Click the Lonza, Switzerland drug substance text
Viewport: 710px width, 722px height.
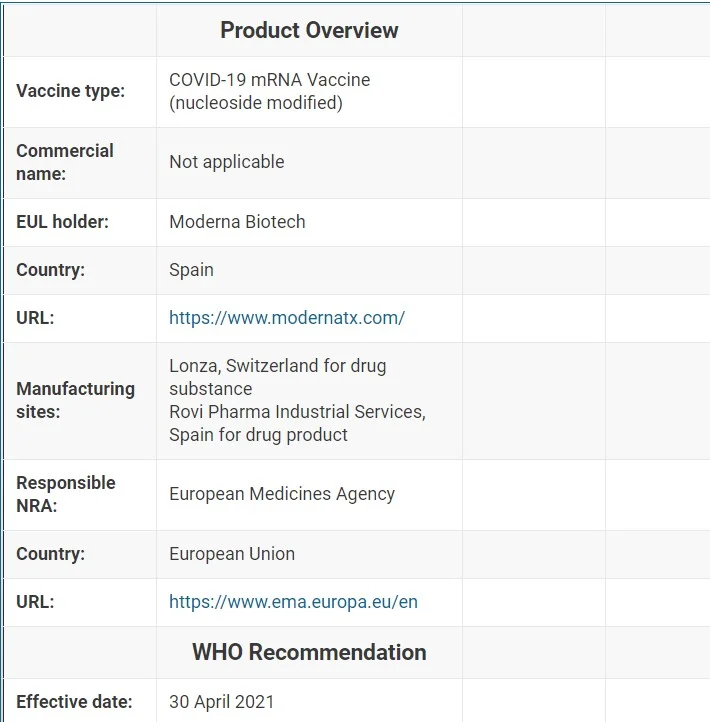[277, 377]
